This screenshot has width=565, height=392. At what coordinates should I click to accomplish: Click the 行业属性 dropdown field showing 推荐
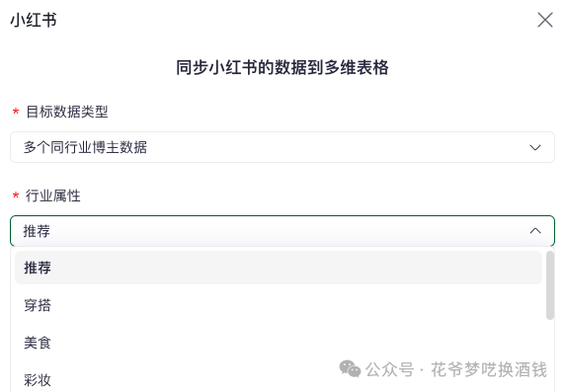[x=282, y=231]
